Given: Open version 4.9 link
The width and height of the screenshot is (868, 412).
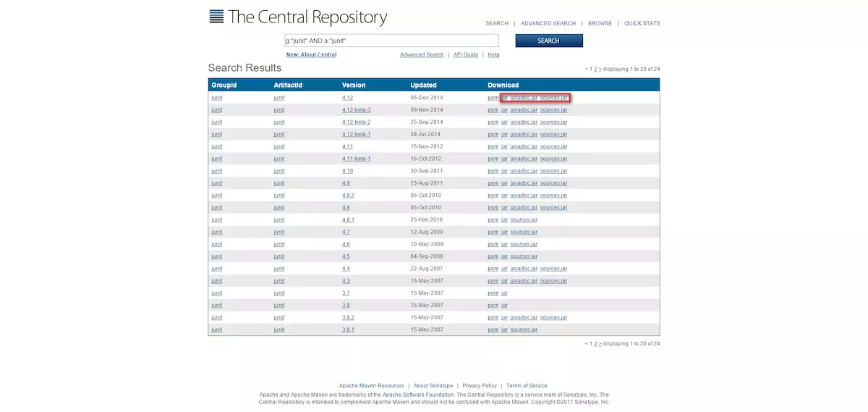Looking at the screenshot, I should [x=346, y=183].
